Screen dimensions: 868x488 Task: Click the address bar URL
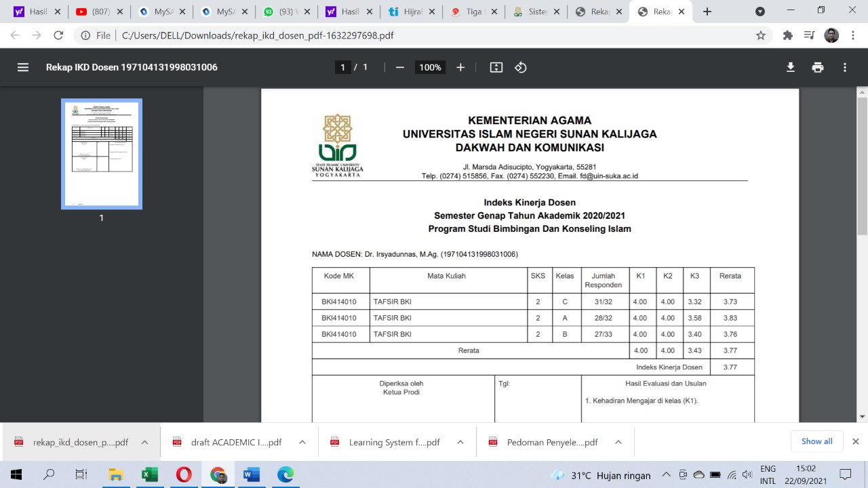point(258,35)
